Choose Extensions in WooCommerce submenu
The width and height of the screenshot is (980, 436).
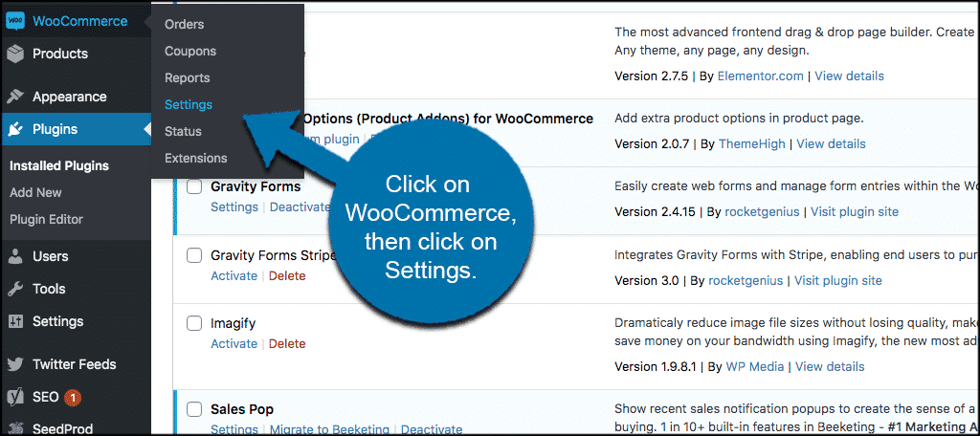(x=196, y=159)
